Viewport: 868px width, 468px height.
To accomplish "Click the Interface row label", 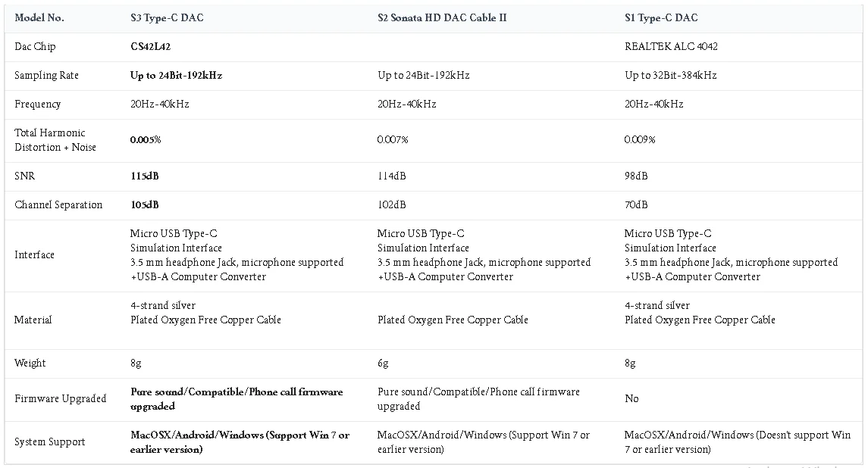I will click(34, 254).
